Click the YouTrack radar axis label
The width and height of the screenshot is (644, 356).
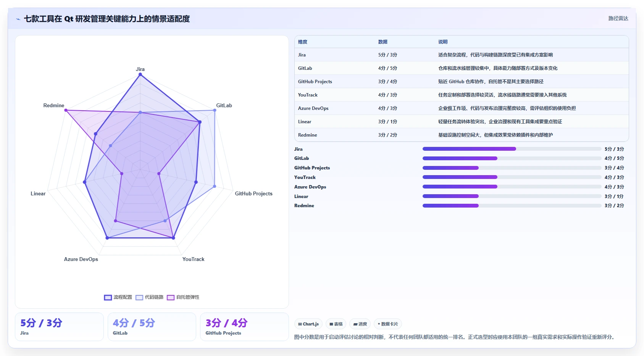click(x=194, y=259)
